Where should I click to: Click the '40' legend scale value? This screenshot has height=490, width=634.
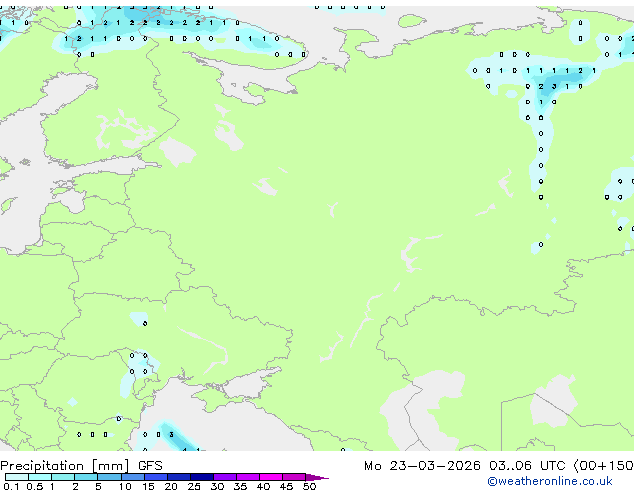[263, 486]
